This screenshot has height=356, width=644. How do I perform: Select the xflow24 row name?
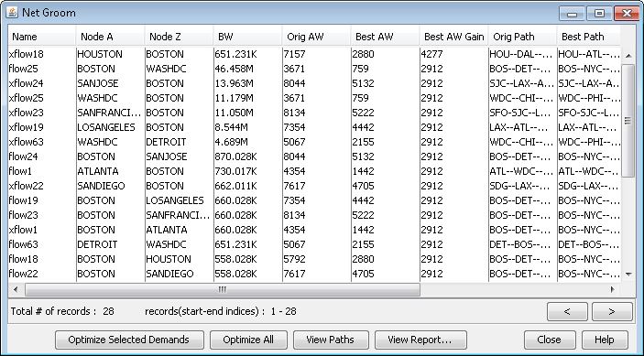tap(27, 83)
